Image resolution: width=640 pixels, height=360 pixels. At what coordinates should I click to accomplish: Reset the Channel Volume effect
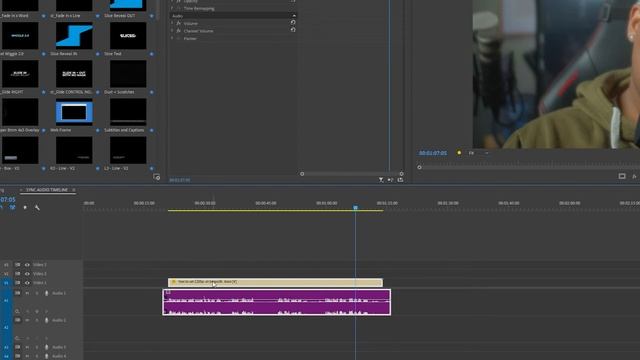pyautogui.click(x=293, y=30)
